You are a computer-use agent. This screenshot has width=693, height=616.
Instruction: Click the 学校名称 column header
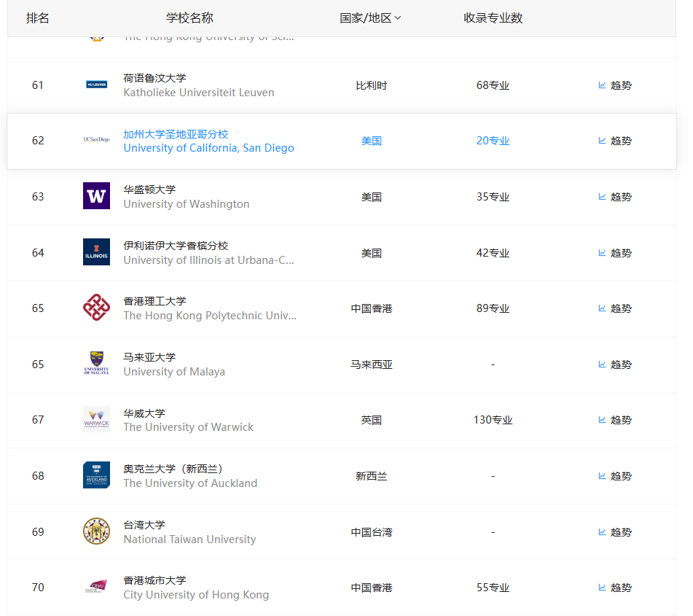pyautogui.click(x=189, y=18)
